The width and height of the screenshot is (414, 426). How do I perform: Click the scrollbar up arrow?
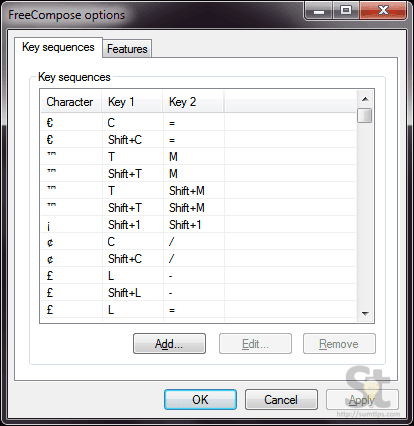coord(365,99)
